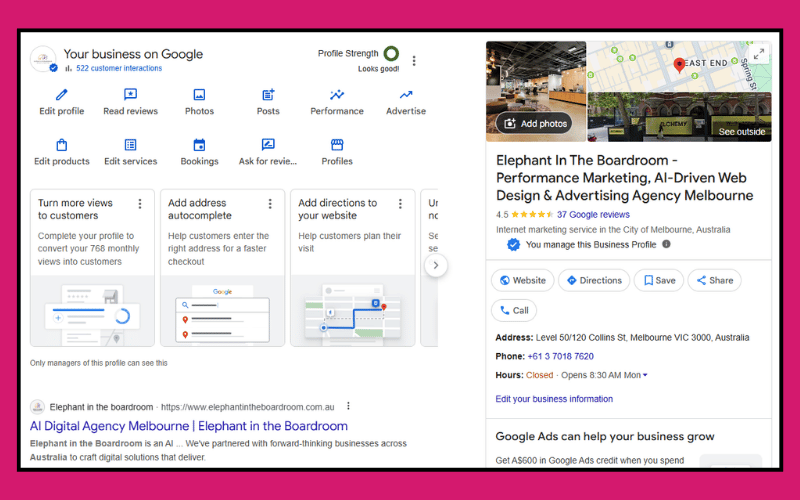Click the Call button

coord(514,310)
